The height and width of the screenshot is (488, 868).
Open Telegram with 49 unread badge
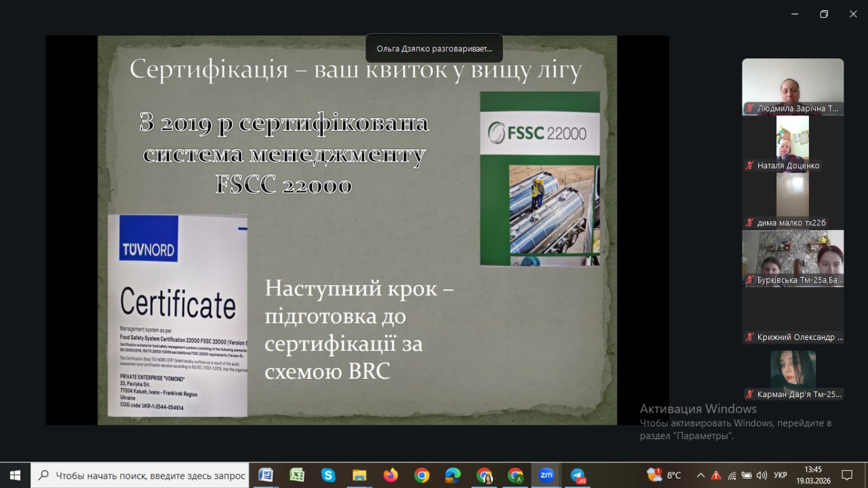pos(578,475)
